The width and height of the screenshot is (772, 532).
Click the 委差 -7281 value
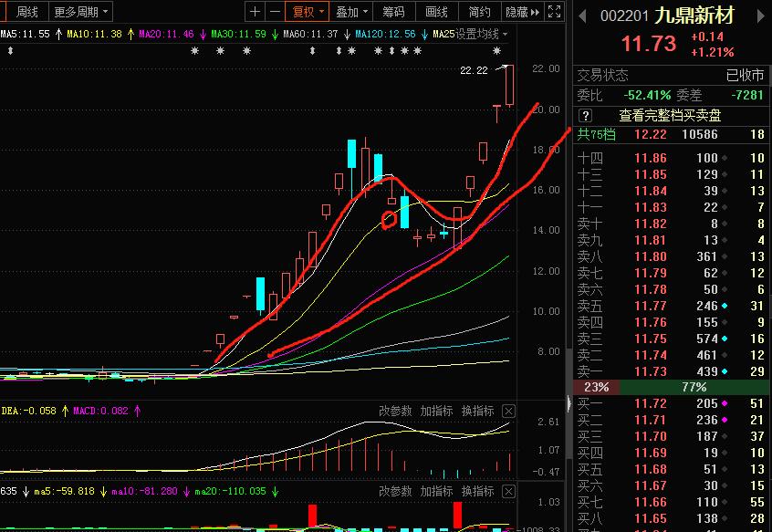click(747, 95)
